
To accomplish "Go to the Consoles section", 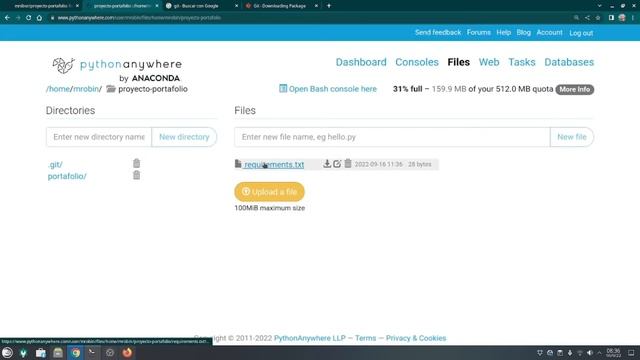I will pyautogui.click(x=417, y=62).
